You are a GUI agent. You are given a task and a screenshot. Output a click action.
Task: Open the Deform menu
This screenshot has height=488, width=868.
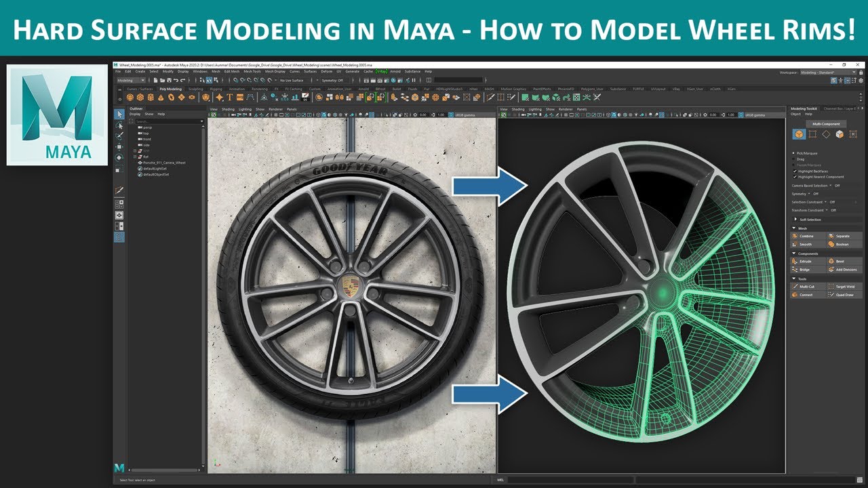click(326, 71)
